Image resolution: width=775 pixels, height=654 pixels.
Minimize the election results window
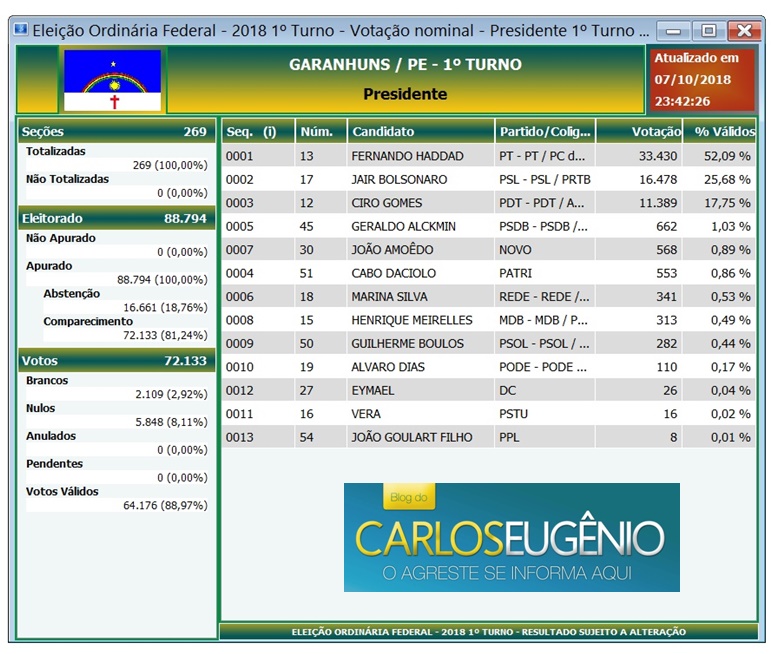(x=673, y=31)
